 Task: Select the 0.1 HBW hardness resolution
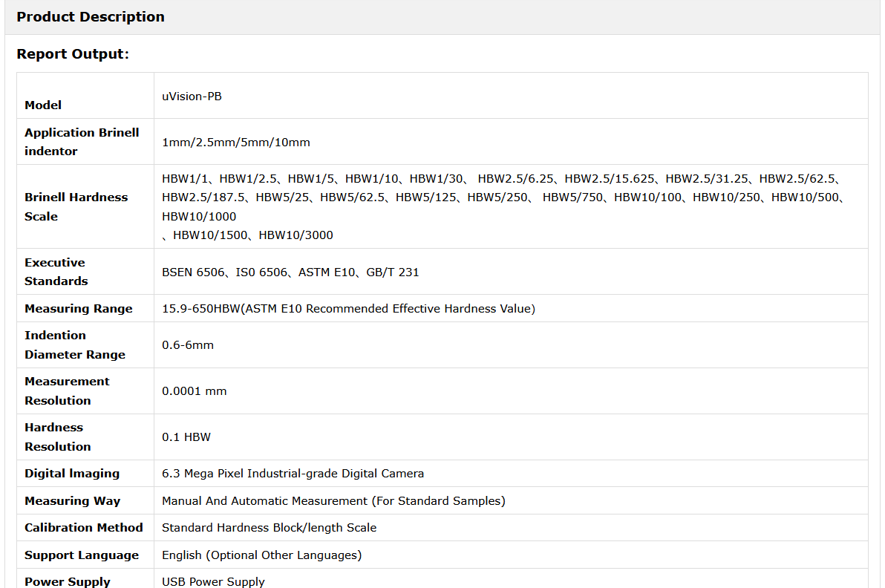[x=186, y=437]
